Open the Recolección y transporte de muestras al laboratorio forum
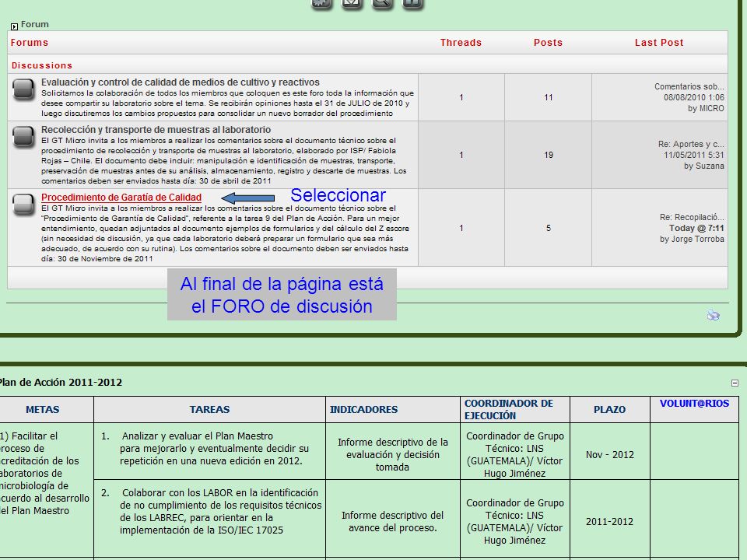 click(x=156, y=130)
